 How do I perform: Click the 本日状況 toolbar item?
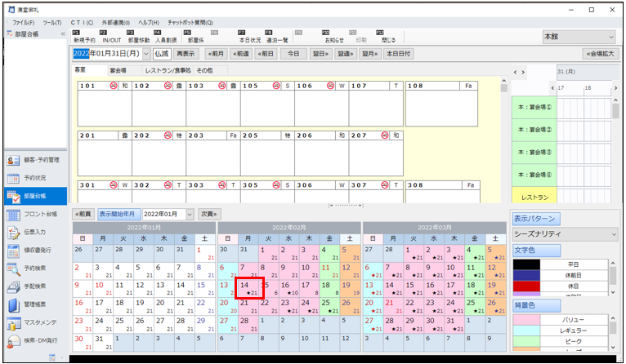tap(249, 36)
